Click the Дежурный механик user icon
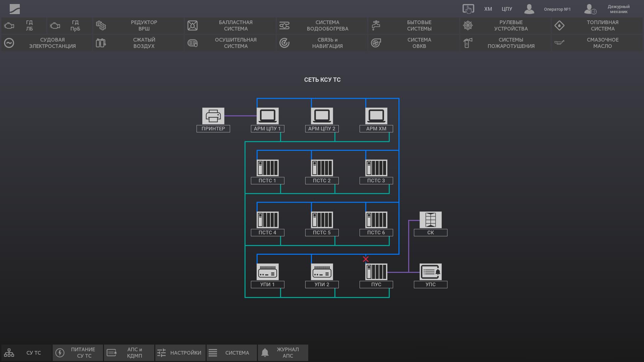Screen dimensions: 644x362 (590, 9)
